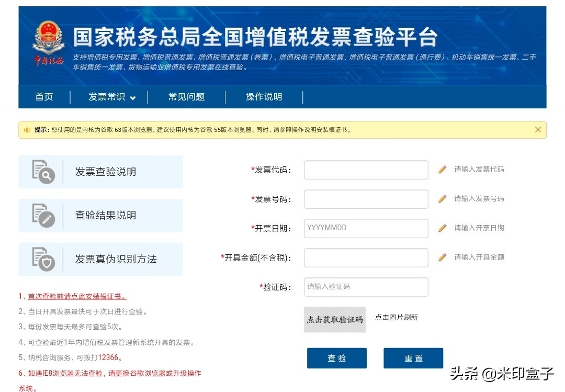Open the 首页 menu item
The width and height of the screenshot is (565, 392).
44,97
